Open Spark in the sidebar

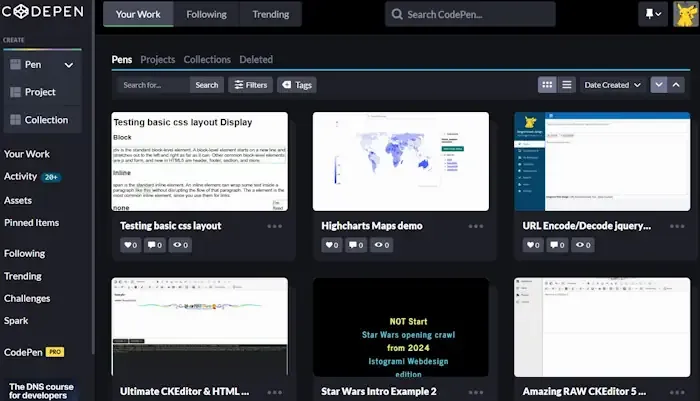16,321
